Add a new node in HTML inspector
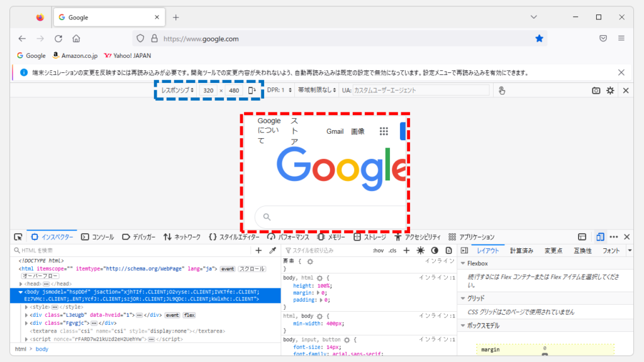 (258, 250)
